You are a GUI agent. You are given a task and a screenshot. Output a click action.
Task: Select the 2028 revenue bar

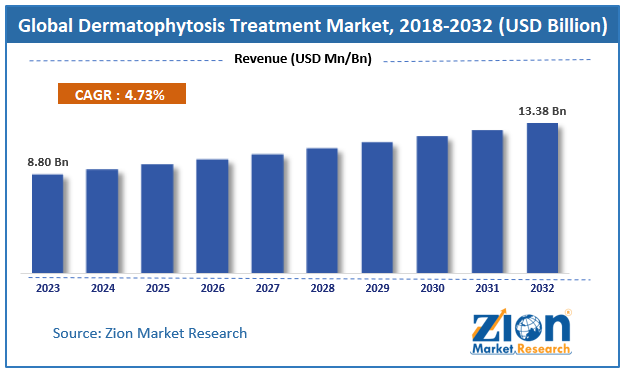(322, 210)
